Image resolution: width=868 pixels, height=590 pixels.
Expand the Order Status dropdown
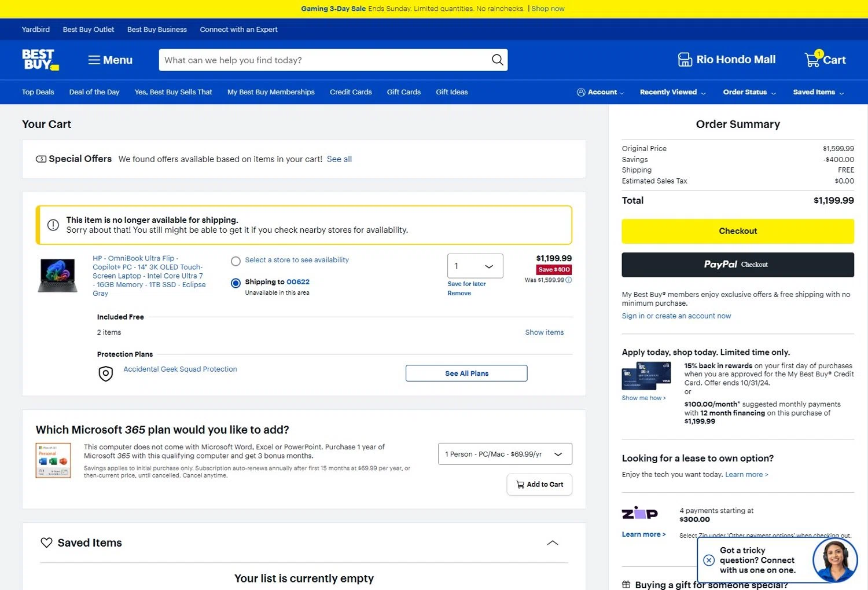[x=749, y=92]
